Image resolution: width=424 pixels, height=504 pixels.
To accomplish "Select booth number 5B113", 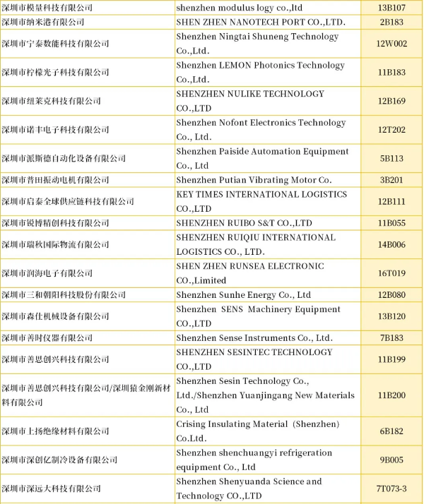I will click(x=391, y=158).
